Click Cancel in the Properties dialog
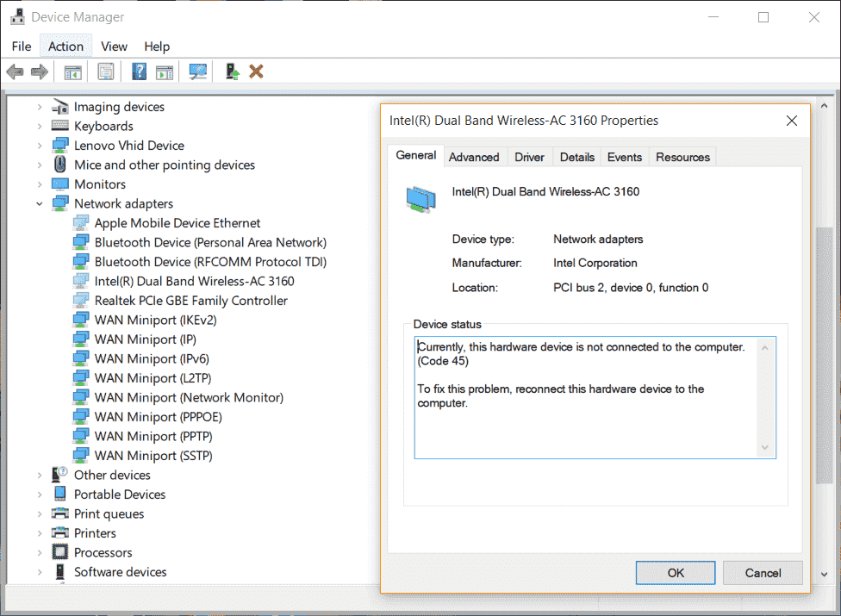Screen dimensions: 841x616 pyautogui.click(x=763, y=573)
